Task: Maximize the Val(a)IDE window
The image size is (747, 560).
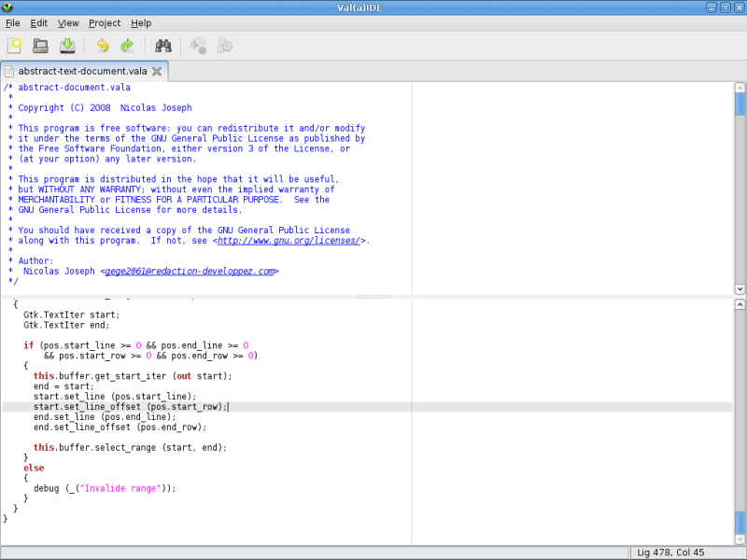Action: coord(726,7)
